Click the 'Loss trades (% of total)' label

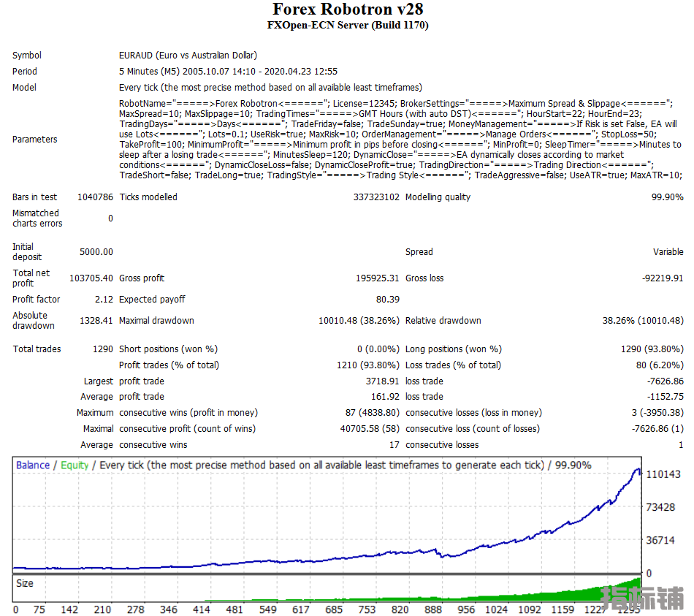[x=453, y=365]
